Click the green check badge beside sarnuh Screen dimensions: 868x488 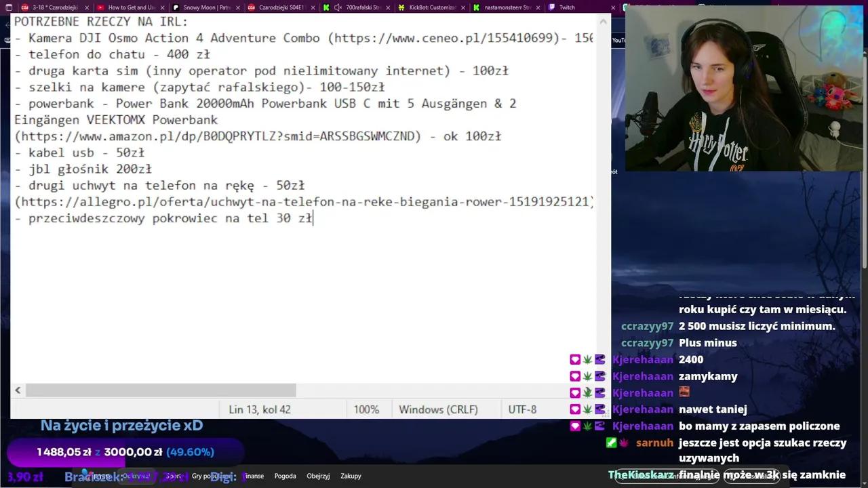click(x=612, y=443)
